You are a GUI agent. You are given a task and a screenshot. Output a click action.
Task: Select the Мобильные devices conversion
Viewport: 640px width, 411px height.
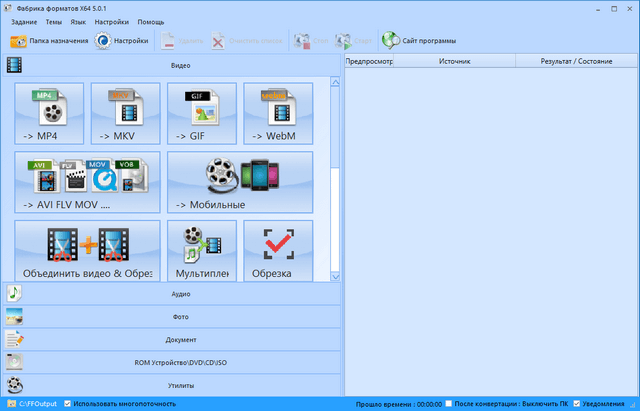click(240, 182)
